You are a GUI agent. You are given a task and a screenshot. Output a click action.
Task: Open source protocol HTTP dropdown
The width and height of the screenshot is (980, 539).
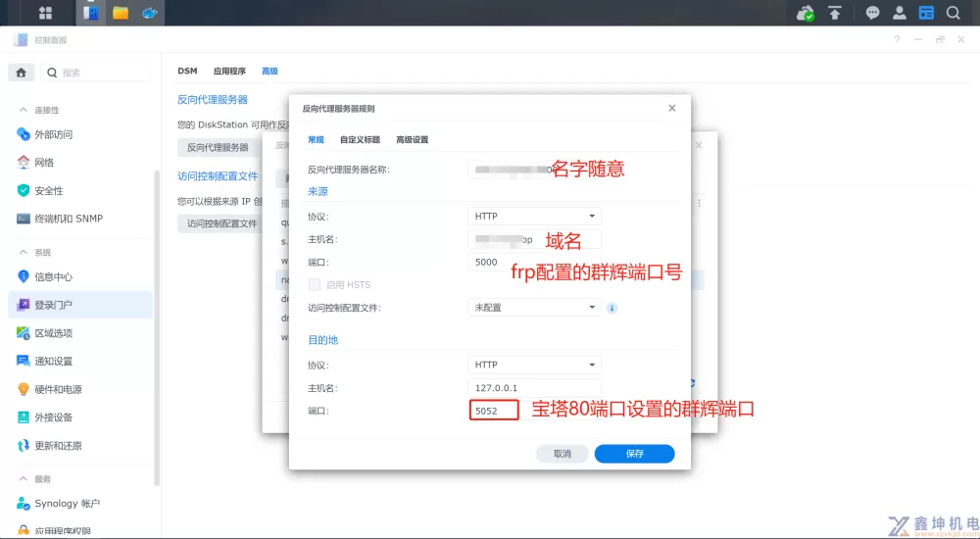pyautogui.click(x=534, y=217)
